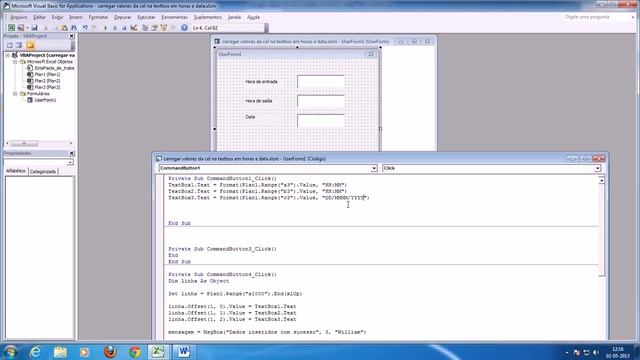Collapse the VBAProject root tree node

(8, 55)
